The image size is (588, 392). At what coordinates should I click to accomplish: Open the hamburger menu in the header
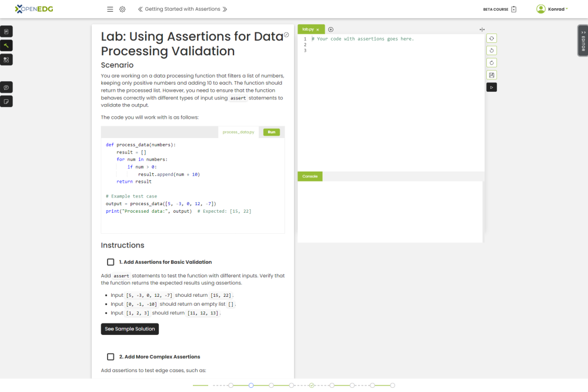coord(110,9)
